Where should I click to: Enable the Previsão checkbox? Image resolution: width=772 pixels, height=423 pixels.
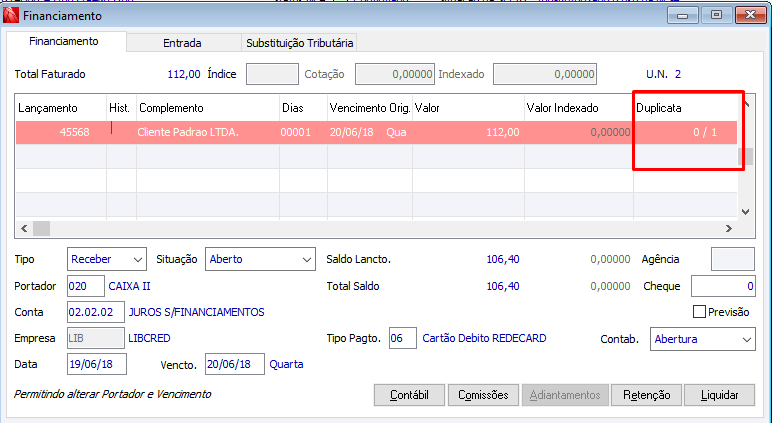click(699, 312)
